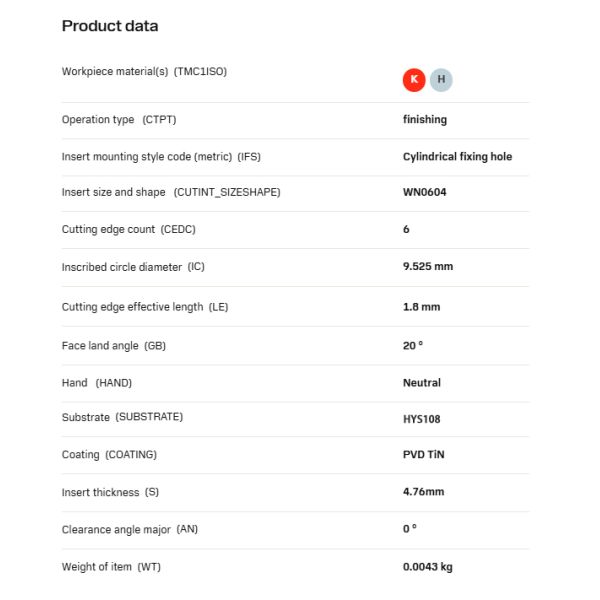Viewport: 600px width, 600px height.
Task: Click the Product data heading
Action: coord(110,26)
